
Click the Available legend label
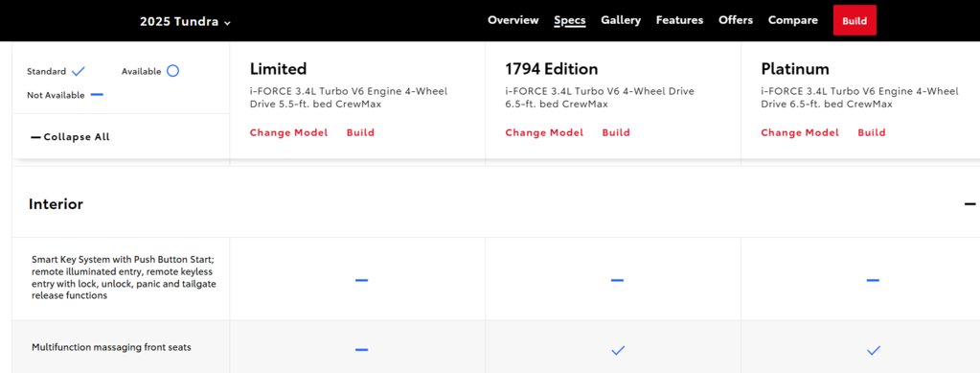(141, 71)
